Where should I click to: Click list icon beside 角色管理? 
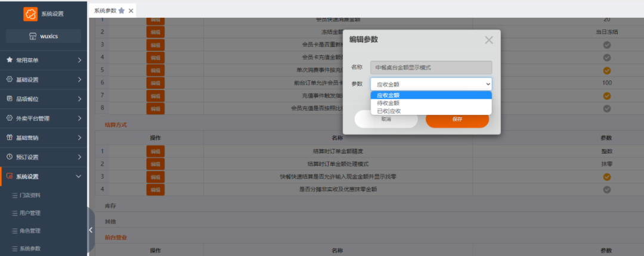pos(15,231)
